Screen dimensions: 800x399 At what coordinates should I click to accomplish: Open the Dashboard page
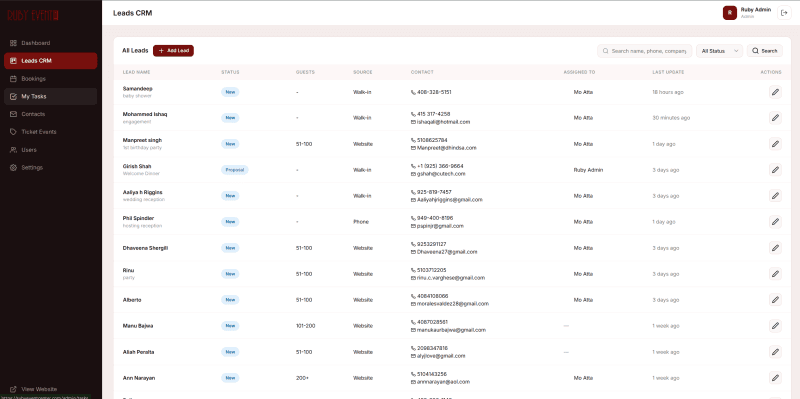pos(51,43)
